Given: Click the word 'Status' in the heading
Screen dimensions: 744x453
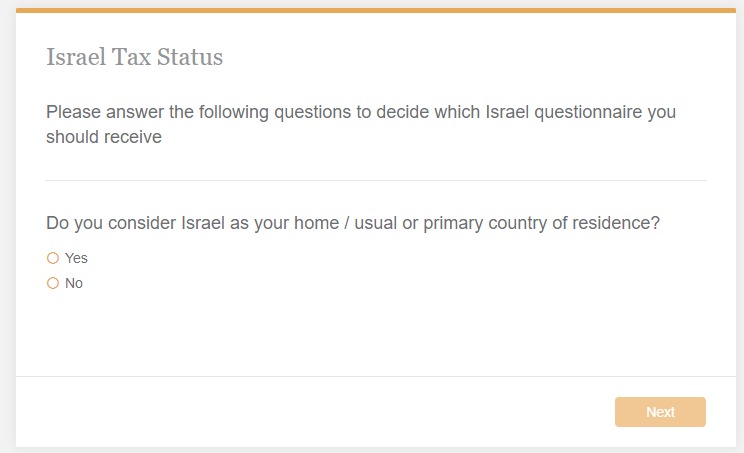Looking at the screenshot, I should pos(190,57).
